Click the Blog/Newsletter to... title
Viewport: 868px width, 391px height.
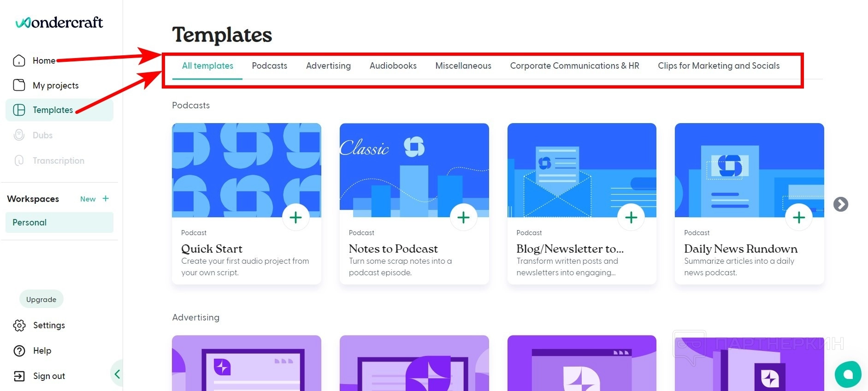[570, 249]
